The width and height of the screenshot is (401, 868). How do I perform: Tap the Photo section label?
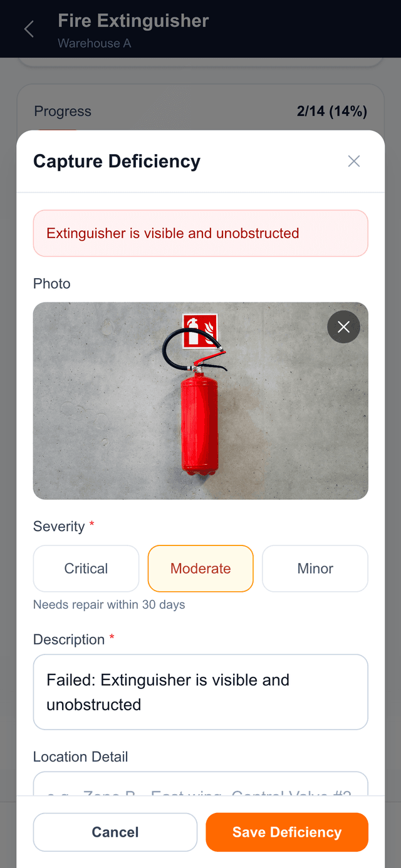tap(52, 284)
